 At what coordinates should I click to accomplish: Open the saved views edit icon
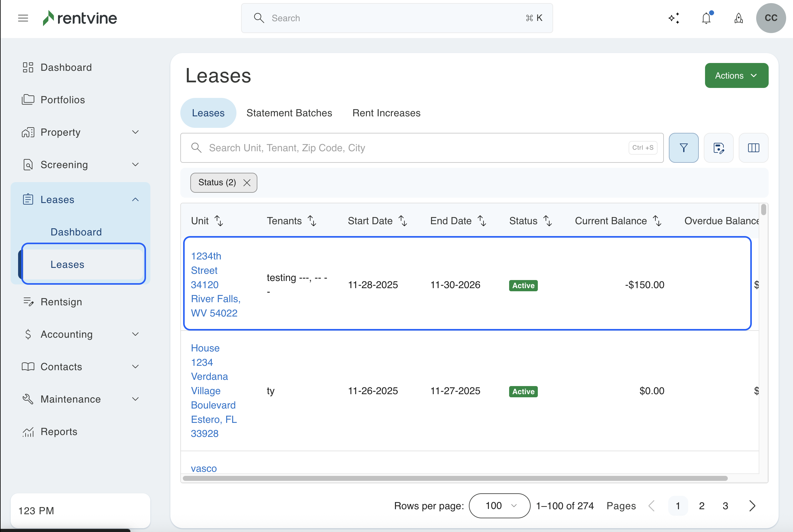[718, 148]
